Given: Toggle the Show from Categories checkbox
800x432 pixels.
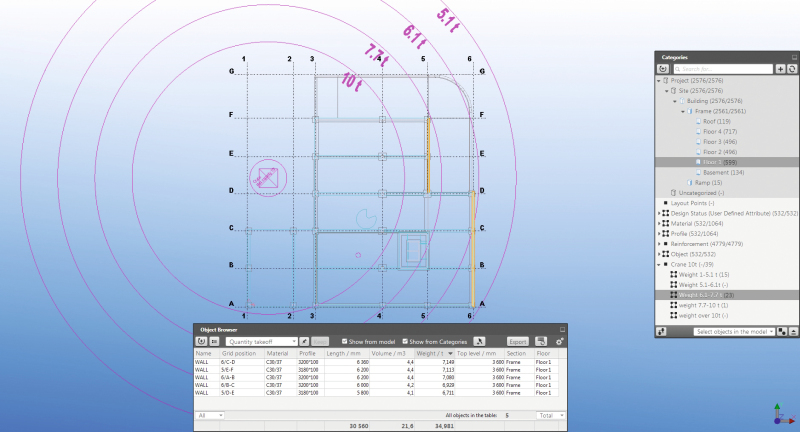Looking at the screenshot, I should coord(405,341).
